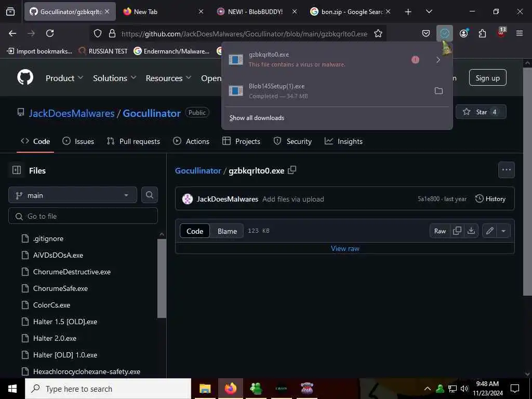Collapse the Files side panel icon
This screenshot has height=399, width=532.
[x=17, y=170]
